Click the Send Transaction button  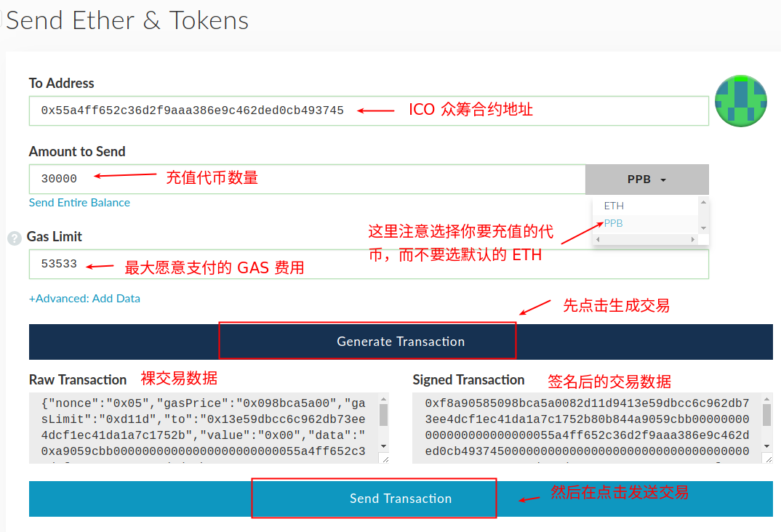tap(401, 499)
